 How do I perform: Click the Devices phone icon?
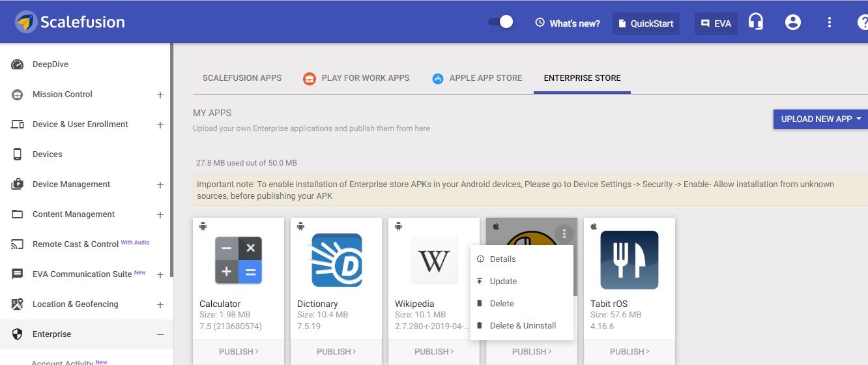click(x=18, y=154)
